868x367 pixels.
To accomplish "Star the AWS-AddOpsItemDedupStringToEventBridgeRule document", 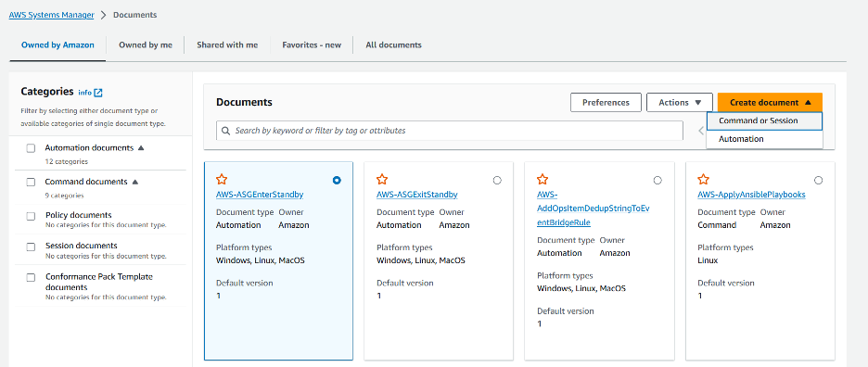I will pyautogui.click(x=542, y=180).
